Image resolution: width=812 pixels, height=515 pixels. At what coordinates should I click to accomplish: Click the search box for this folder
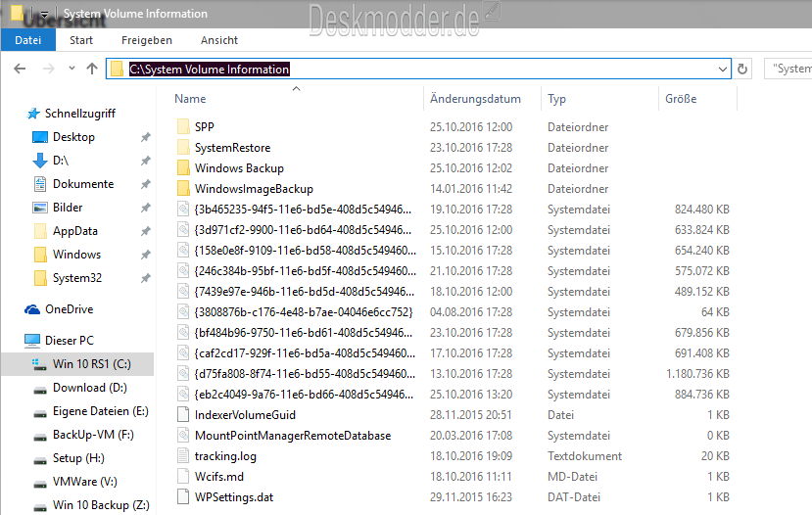point(788,69)
